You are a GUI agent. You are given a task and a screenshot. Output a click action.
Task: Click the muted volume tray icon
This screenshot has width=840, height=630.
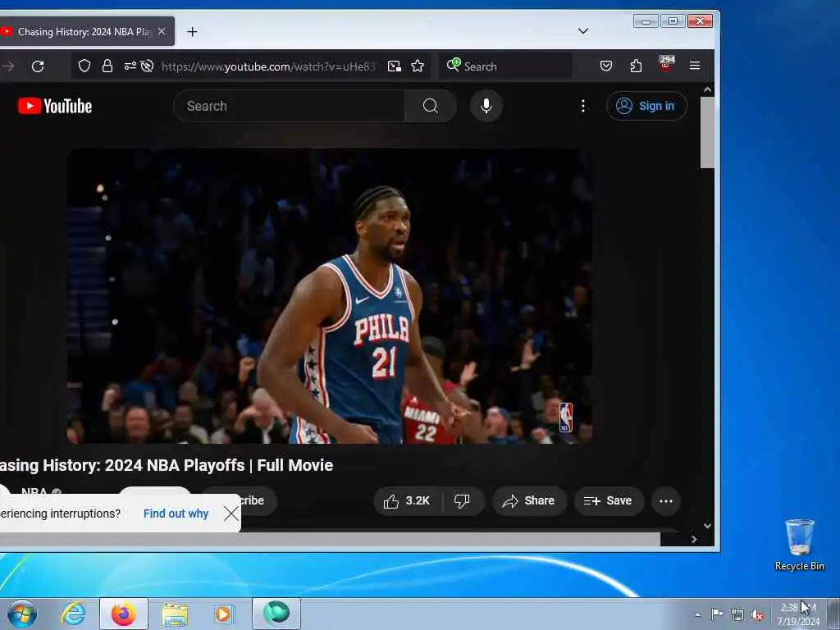pyautogui.click(x=757, y=615)
